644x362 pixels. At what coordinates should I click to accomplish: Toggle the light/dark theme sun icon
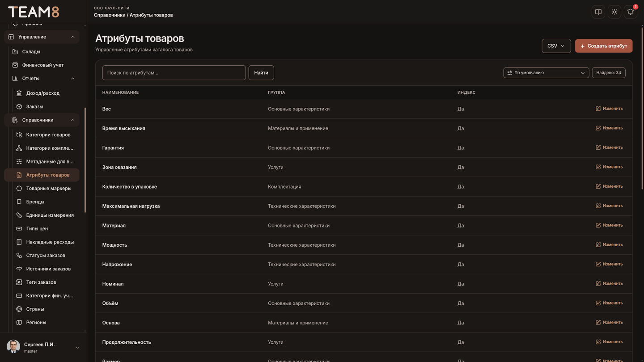[x=614, y=12]
